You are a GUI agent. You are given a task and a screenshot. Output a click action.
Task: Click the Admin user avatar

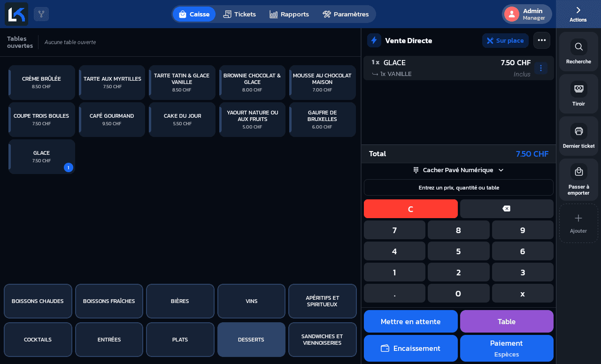point(512,14)
